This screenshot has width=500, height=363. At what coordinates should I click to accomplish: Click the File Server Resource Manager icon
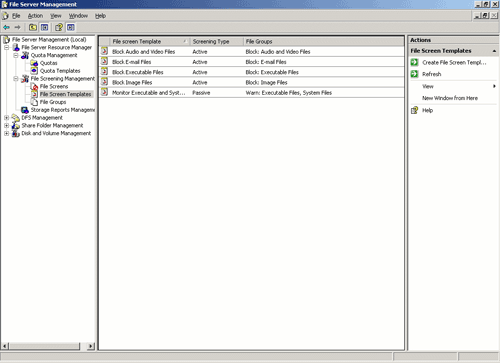click(x=16, y=48)
